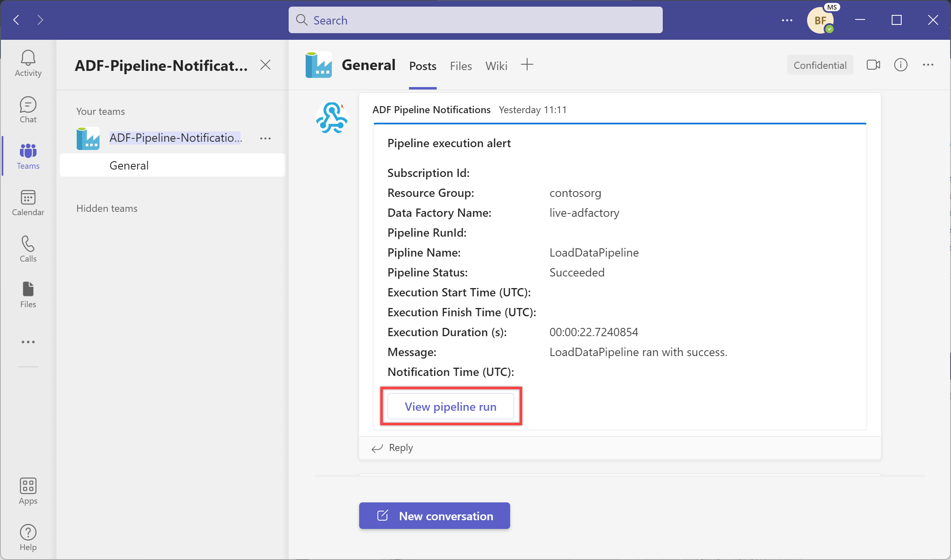Click the Files icon in sidebar
This screenshot has height=560, width=951.
pyautogui.click(x=28, y=294)
